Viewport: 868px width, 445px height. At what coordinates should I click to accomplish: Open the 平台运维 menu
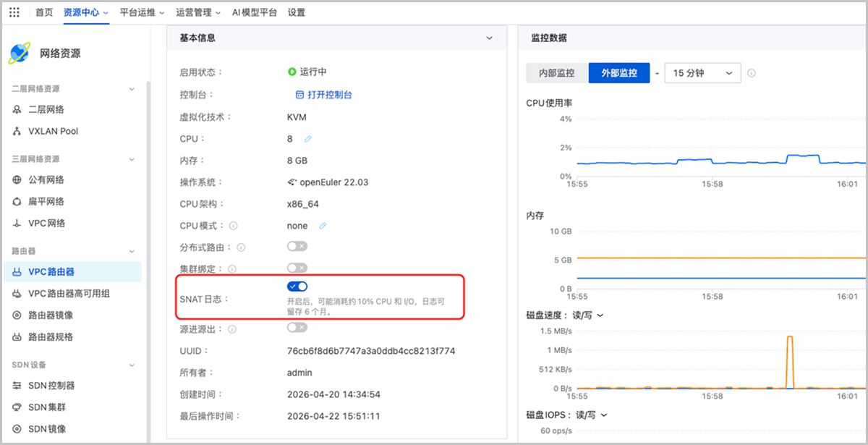coord(142,12)
